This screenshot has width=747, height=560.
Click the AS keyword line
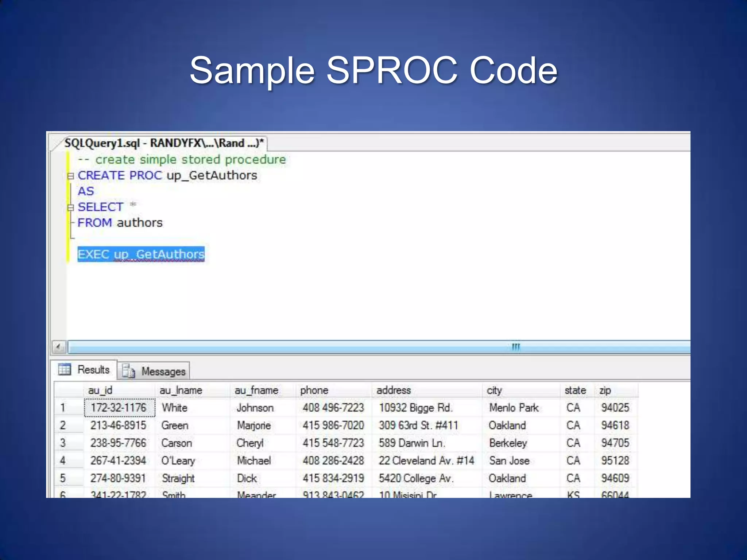(86, 191)
